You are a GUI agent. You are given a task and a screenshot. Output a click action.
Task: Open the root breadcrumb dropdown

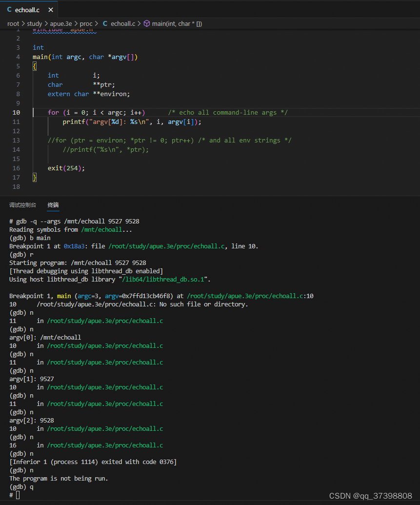(13, 23)
